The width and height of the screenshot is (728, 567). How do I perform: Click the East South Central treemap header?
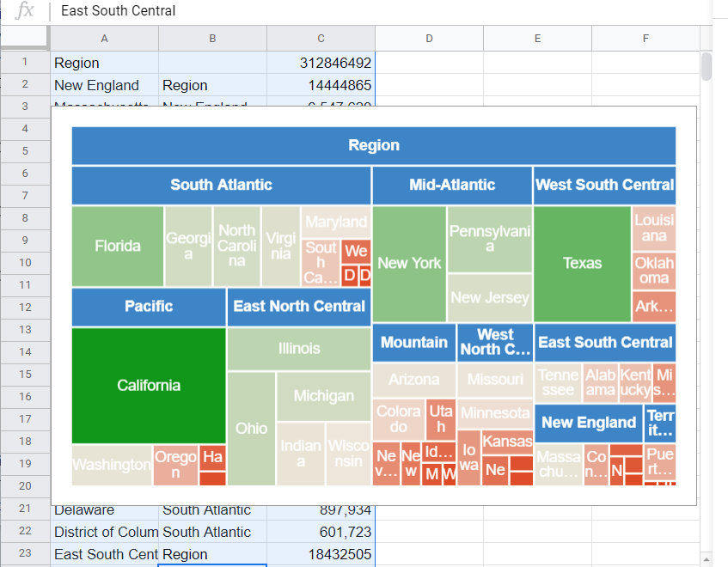point(605,342)
